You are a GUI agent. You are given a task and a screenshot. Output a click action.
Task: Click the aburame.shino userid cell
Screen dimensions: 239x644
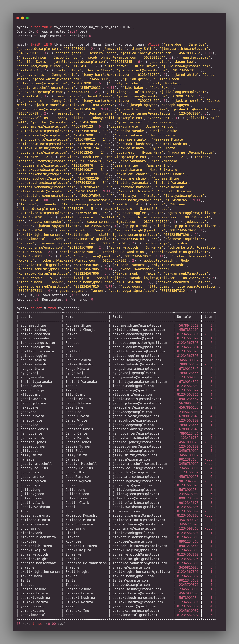pyautogui.click(x=33, y=325)
